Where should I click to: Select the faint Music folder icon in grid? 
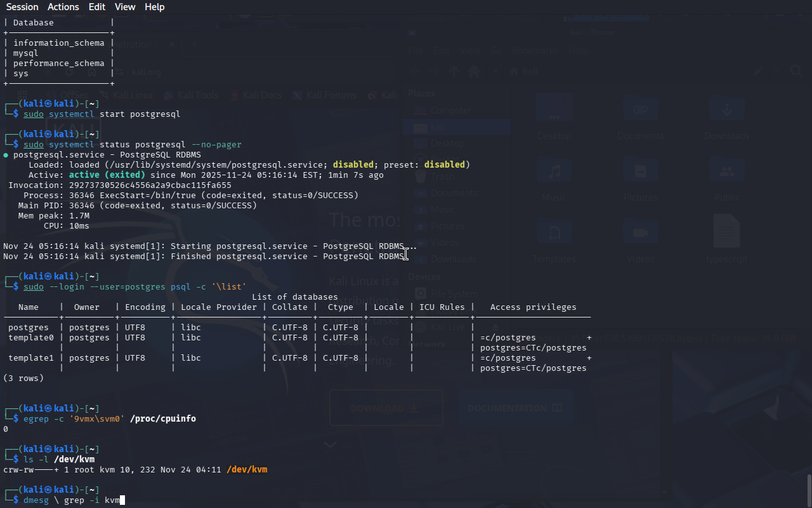point(554,173)
